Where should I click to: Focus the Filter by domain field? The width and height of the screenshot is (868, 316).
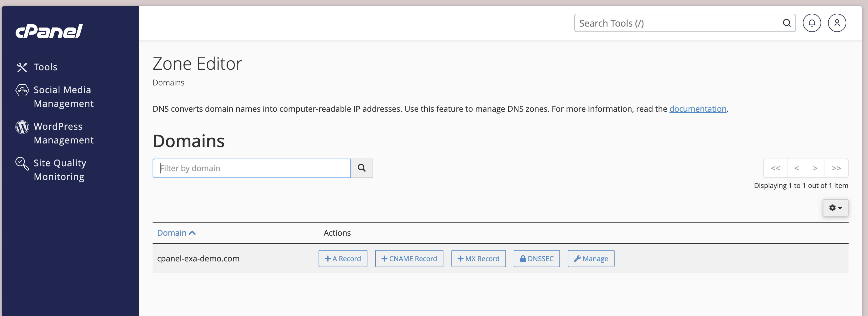[x=251, y=168]
